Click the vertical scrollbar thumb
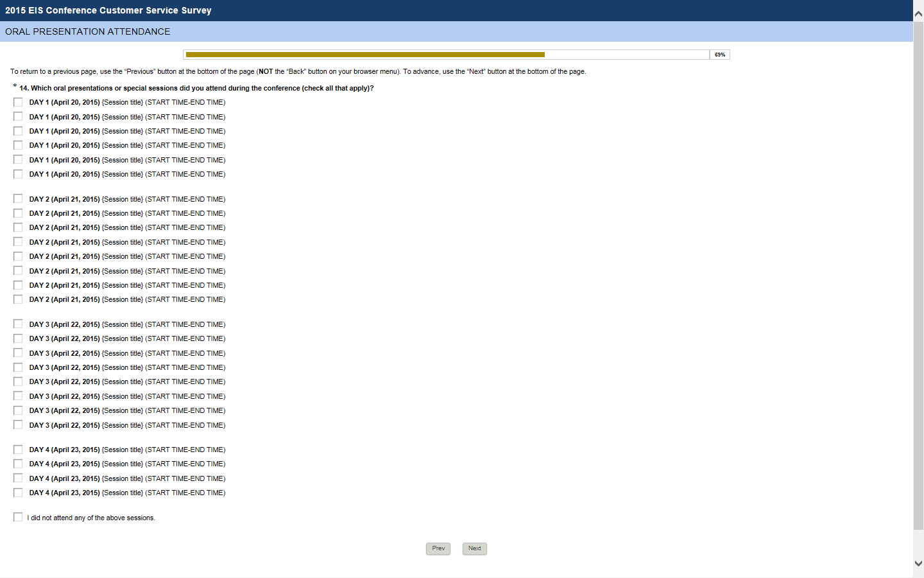 [918, 276]
